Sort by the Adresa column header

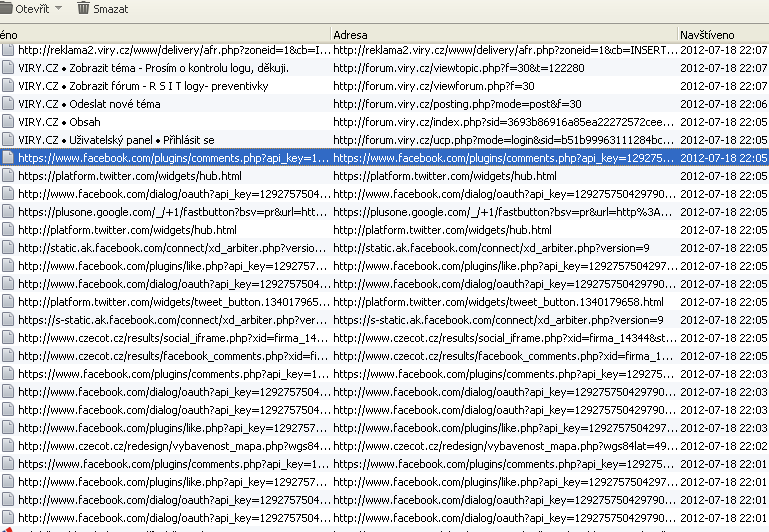coord(350,35)
